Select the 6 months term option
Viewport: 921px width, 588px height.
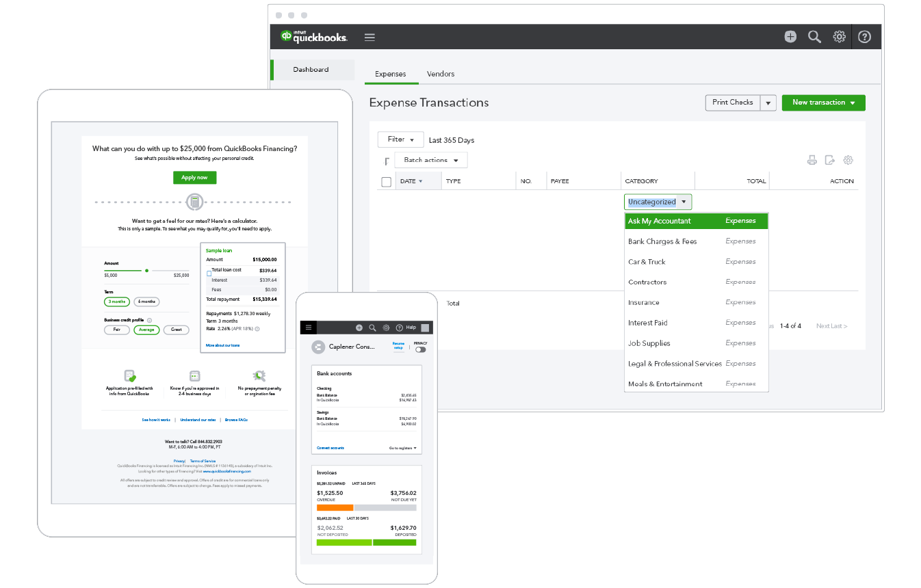pos(146,302)
